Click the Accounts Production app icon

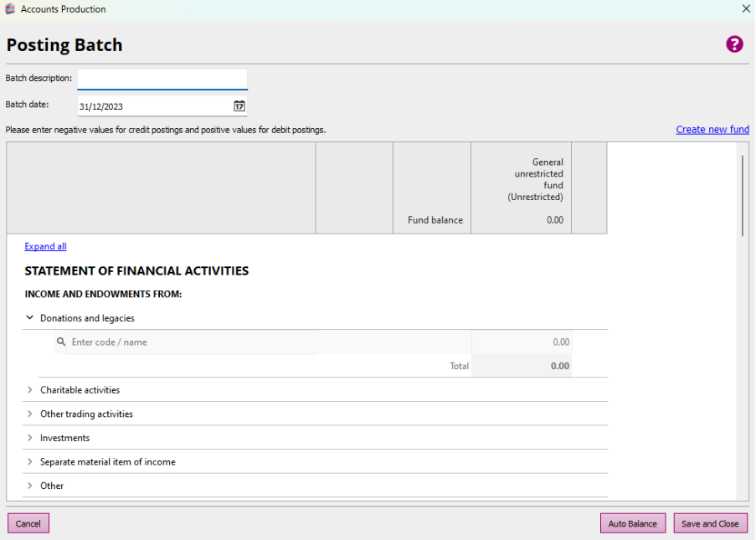10,9
